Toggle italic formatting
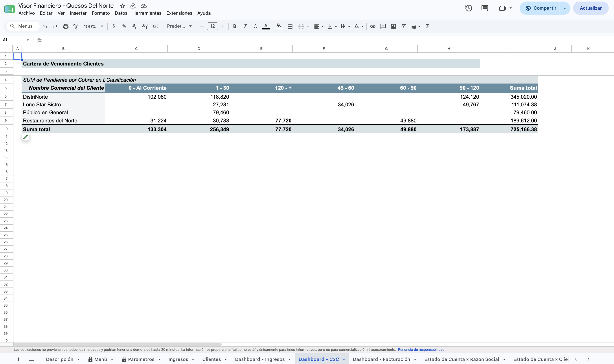Image resolution: width=614 pixels, height=364 pixels. click(245, 26)
